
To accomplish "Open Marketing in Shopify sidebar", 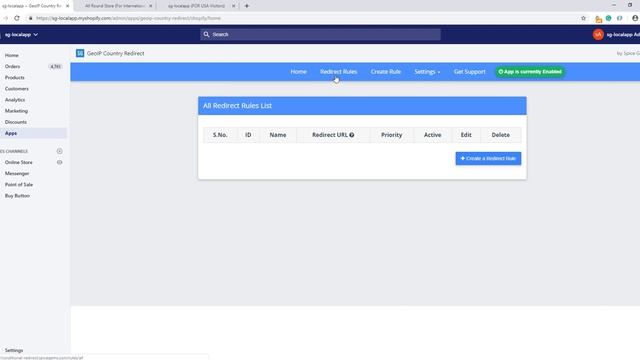I will (x=16, y=111).
